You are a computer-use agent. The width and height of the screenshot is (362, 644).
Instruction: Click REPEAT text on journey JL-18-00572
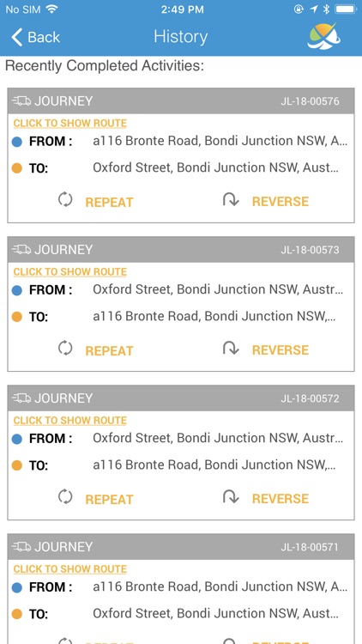point(109,500)
